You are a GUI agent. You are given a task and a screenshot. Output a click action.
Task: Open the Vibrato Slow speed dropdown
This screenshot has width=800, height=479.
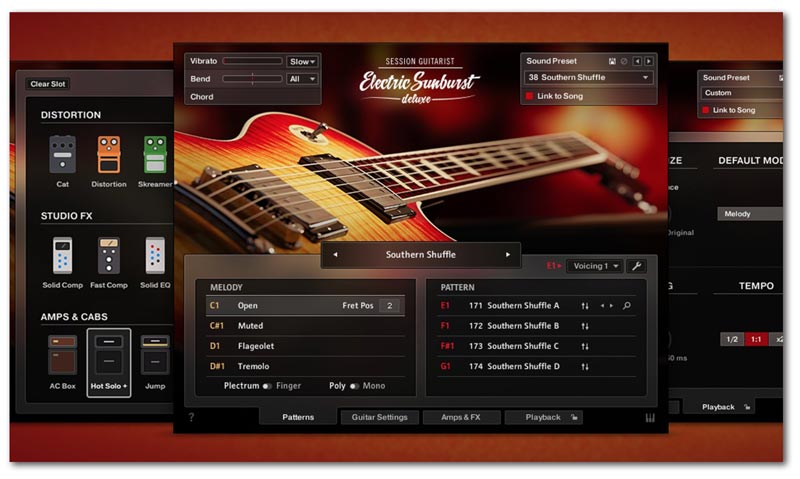coord(302,62)
